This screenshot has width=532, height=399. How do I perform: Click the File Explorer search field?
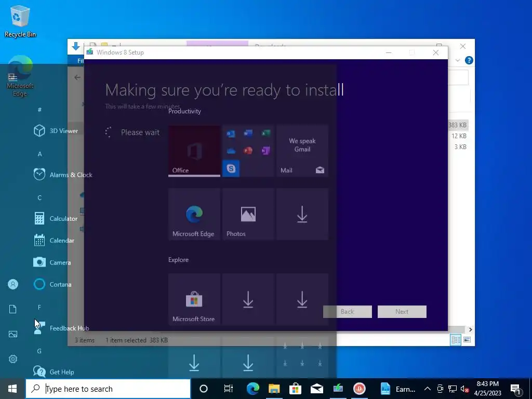click(x=458, y=78)
